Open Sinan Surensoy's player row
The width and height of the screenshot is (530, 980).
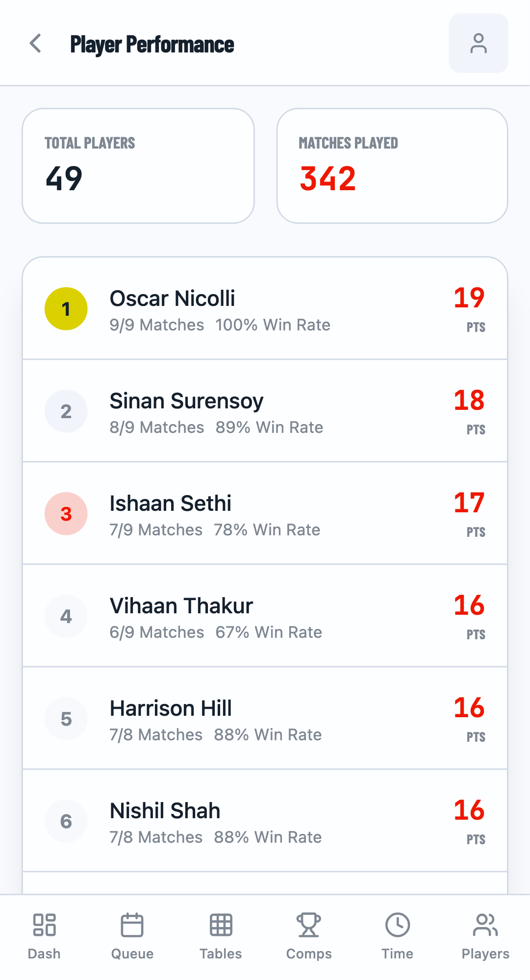pyautogui.click(x=265, y=411)
